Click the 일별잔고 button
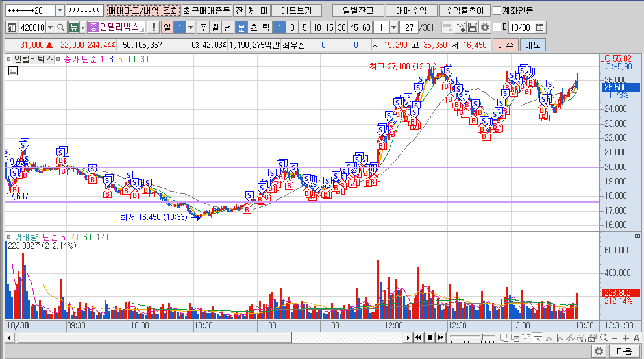The image size is (644, 359). (358, 10)
